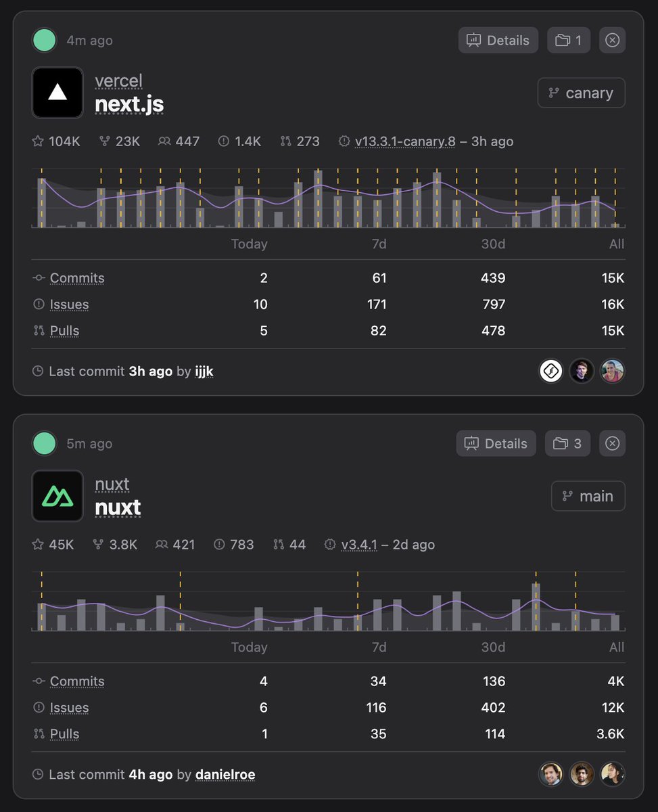Screen dimensions: 658x812
Task: Click the issues icon next to 1.4K
Action: click(224, 141)
